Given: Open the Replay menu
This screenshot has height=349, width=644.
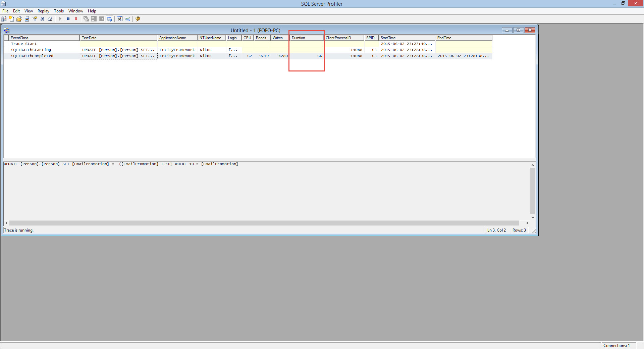Looking at the screenshot, I should (x=43, y=11).
